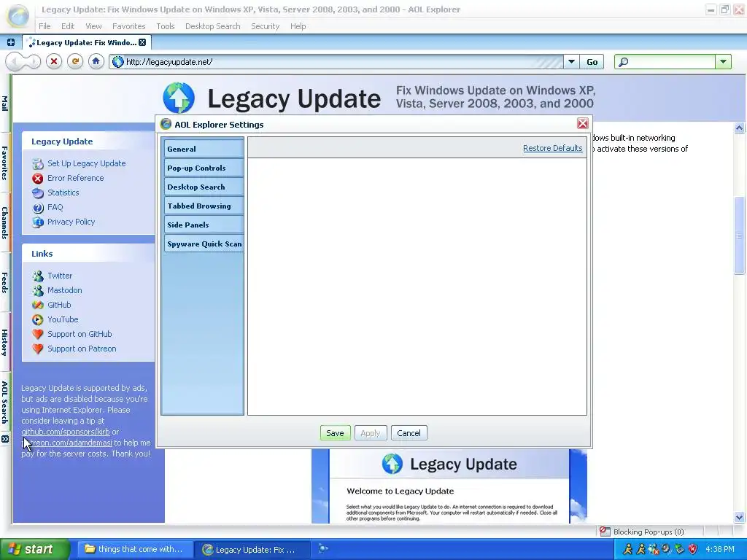The width and height of the screenshot is (747, 560).
Task: Click the Windows Start button
Action: click(x=34, y=549)
